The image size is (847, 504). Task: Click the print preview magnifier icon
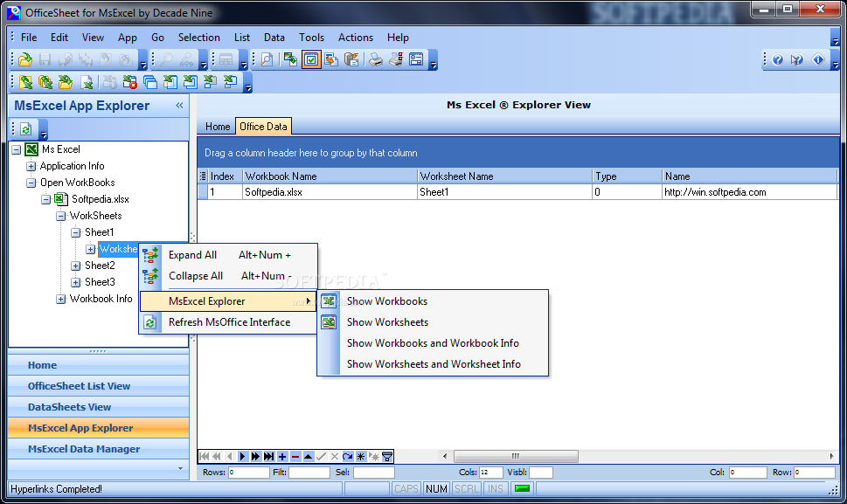tap(267, 59)
